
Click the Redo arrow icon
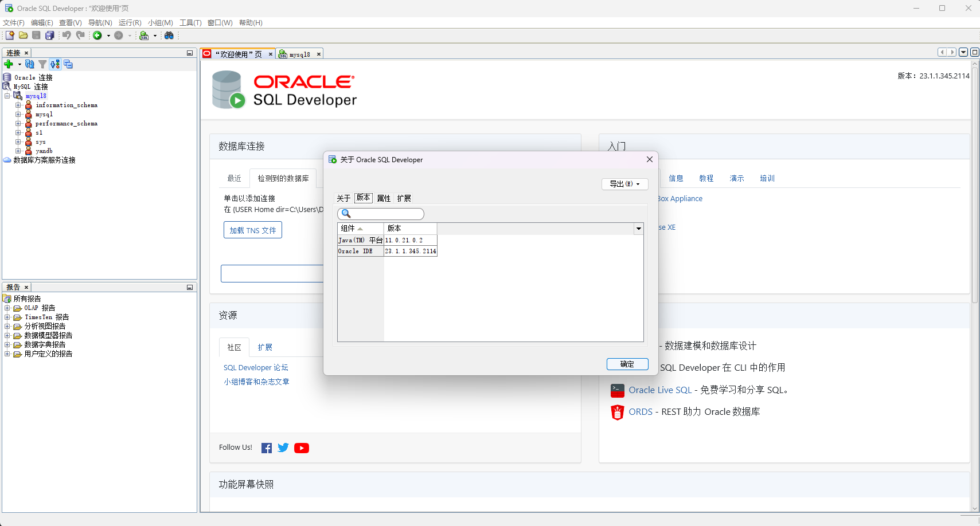coord(80,36)
